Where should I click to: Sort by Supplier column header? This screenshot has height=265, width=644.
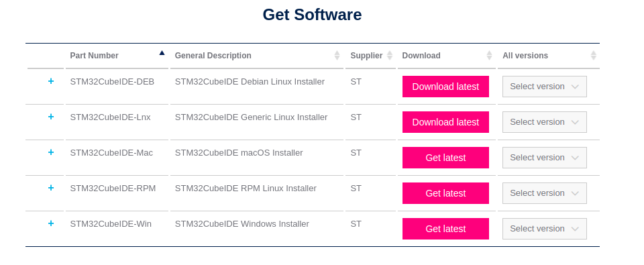click(366, 56)
